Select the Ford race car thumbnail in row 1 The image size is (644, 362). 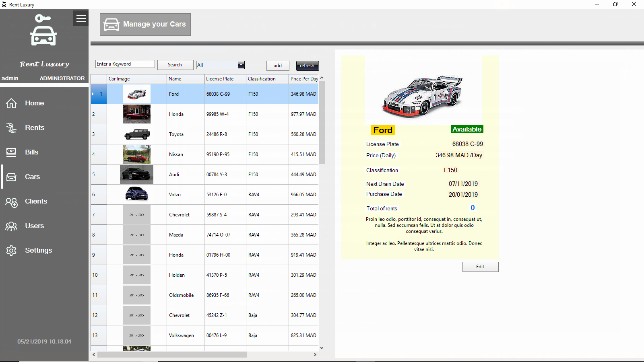(137, 94)
